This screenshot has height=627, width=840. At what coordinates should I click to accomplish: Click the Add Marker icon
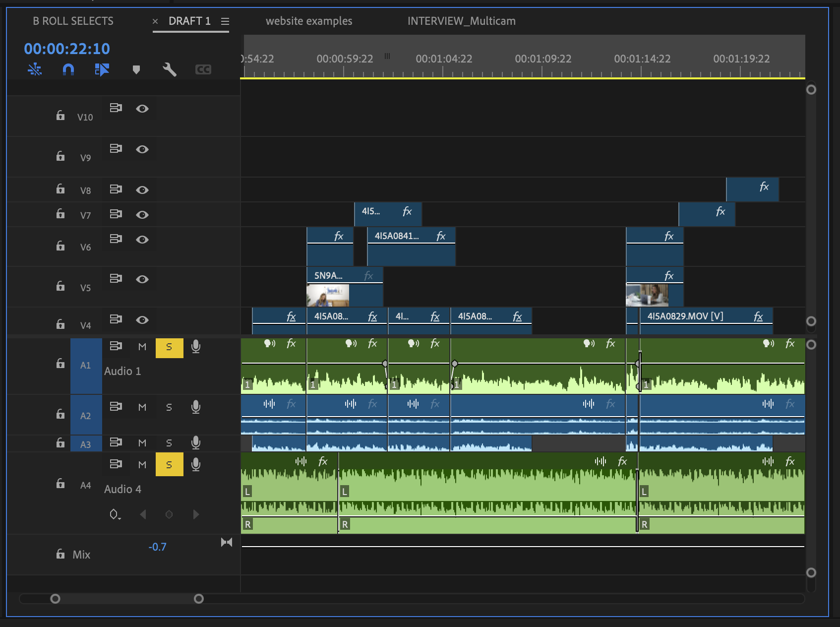136,69
